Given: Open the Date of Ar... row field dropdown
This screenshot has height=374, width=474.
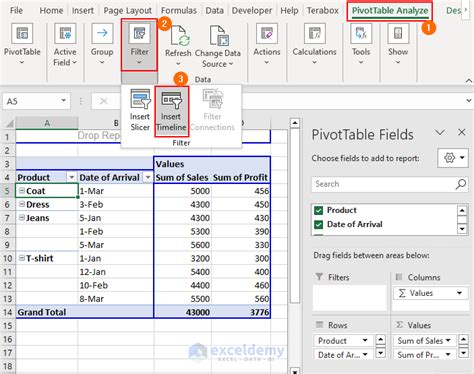Looking at the screenshot, I should [365, 354].
